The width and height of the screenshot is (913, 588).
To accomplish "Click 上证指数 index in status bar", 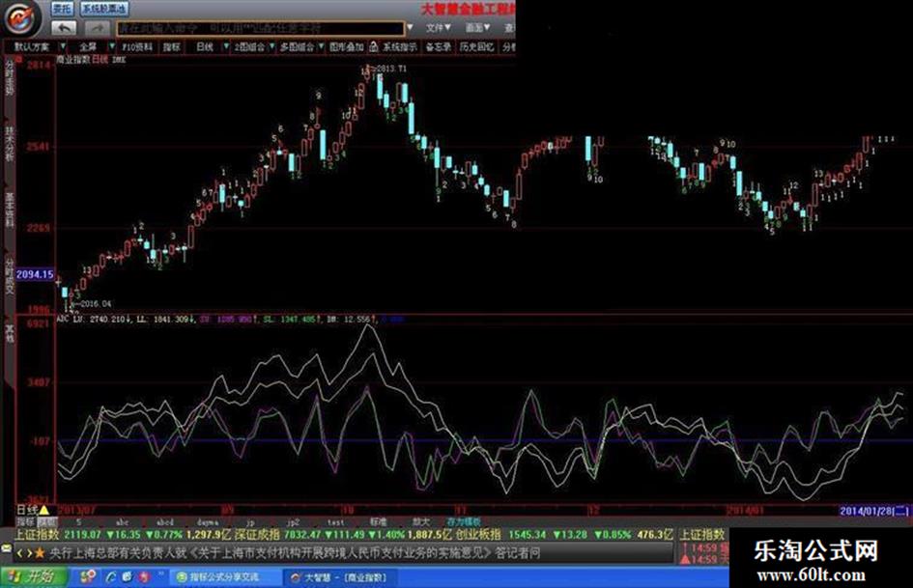I will coord(38,535).
